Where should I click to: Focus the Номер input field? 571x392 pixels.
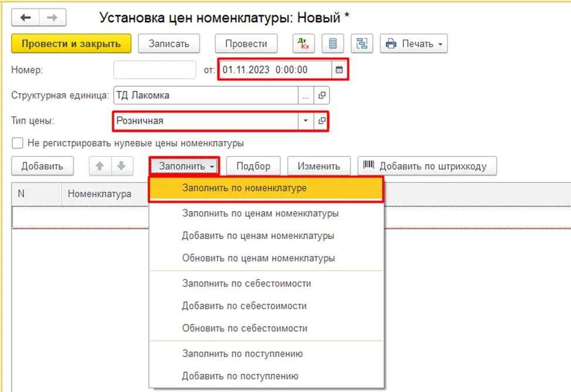click(155, 70)
